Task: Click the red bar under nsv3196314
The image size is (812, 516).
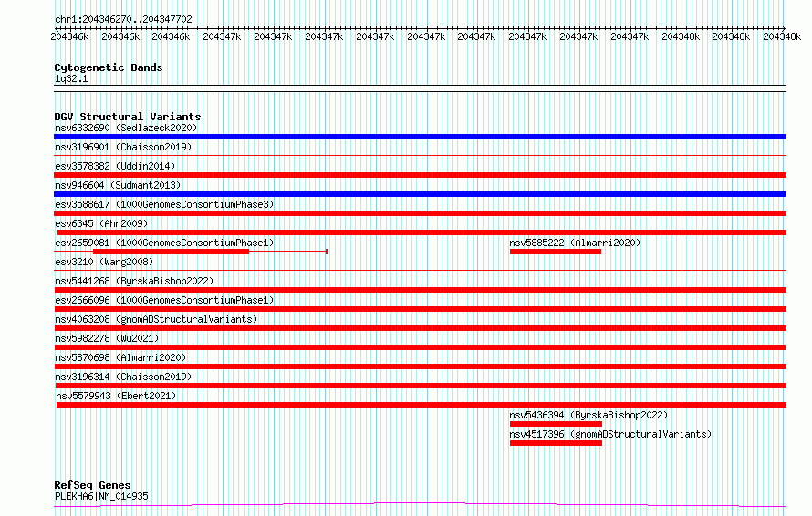Action: [x=421, y=386]
